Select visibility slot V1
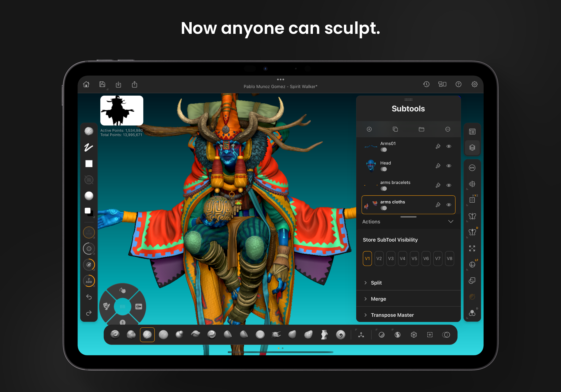Image resolution: width=561 pixels, height=392 pixels. point(367,258)
